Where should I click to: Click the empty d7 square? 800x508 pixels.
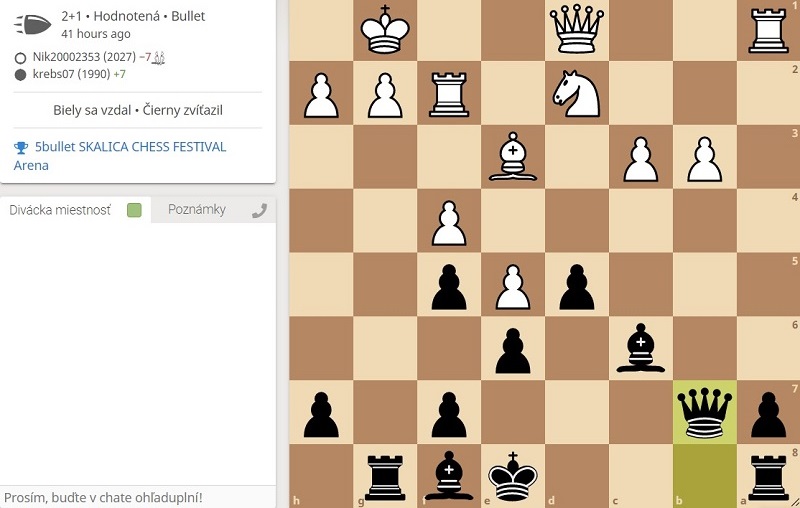click(577, 412)
